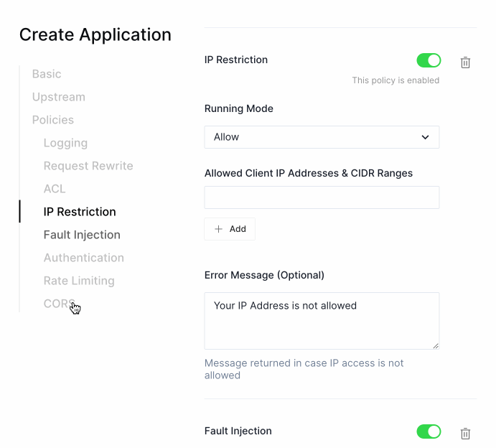Open Rate Limiting in the sidebar
The height and width of the screenshot is (448, 496).
tap(79, 281)
